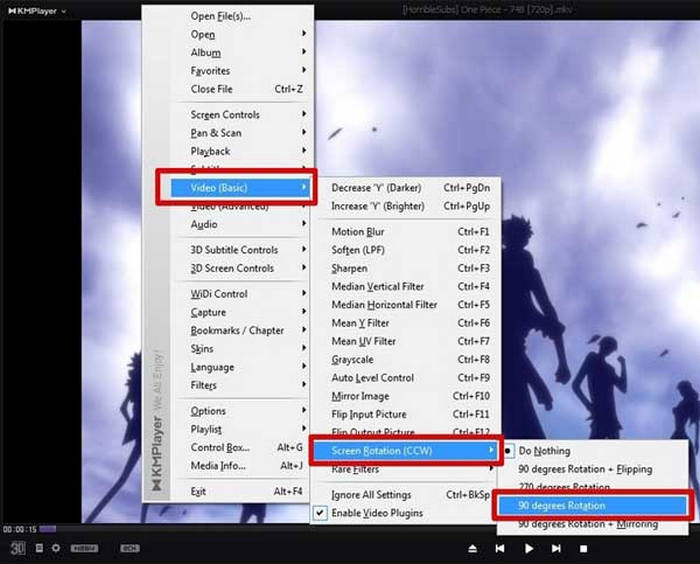700x564 pixels.
Task: Expand the Playback submenu
Action: click(241, 151)
